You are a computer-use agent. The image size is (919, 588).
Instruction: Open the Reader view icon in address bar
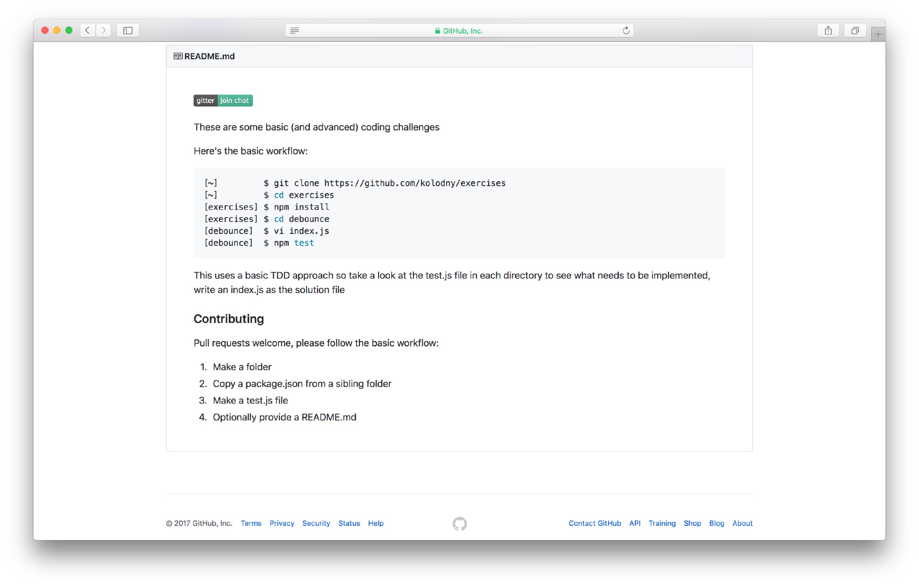[x=294, y=30]
